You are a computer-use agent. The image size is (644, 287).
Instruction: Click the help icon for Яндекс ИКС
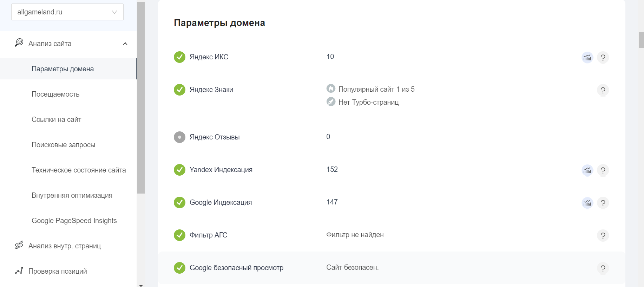(x=603, y=57)
